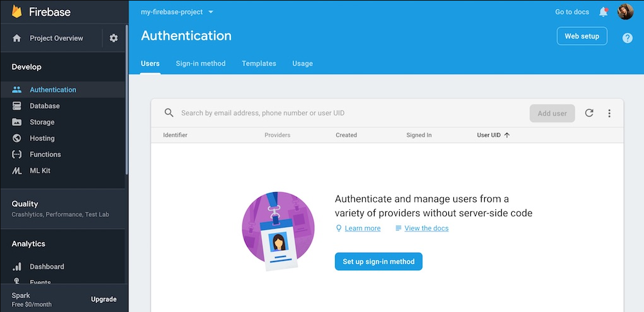Click Go to docs link
644x312 pixels.
[x=572, y=12]
